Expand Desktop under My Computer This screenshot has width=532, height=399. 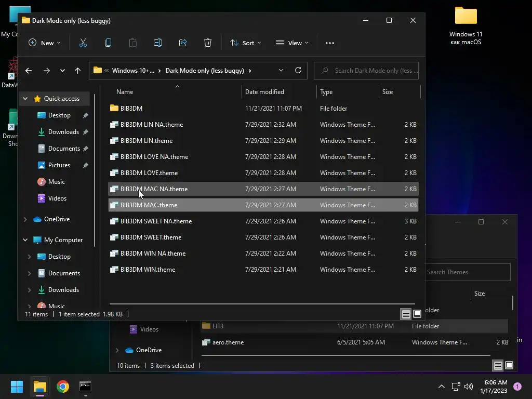tap(29, 257)
